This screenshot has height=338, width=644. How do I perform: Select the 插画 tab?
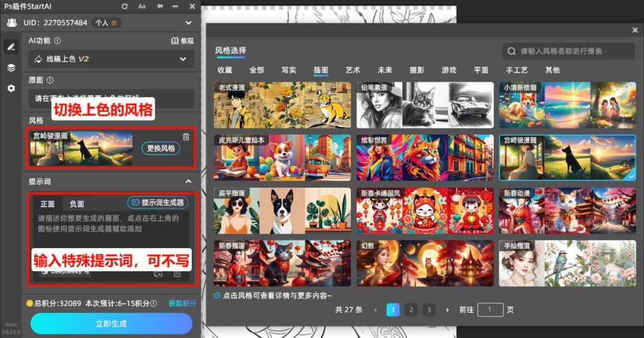321,70
